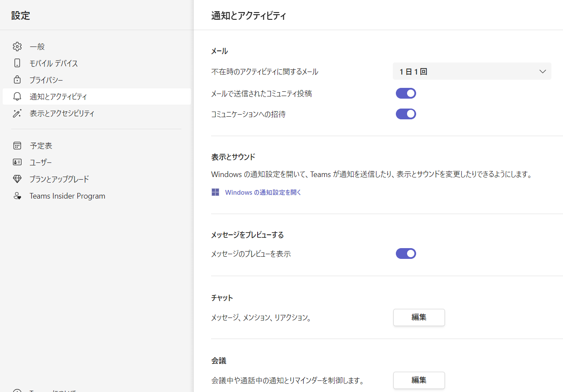Open the 一般 settings page
Viewport: 563px width, 392px height.
pyautogui.click(x=97, y=47)
